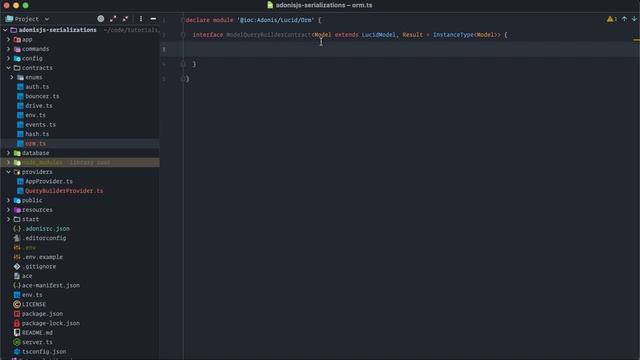Go to previous highlighted error arrow

(x=624, y=19)
